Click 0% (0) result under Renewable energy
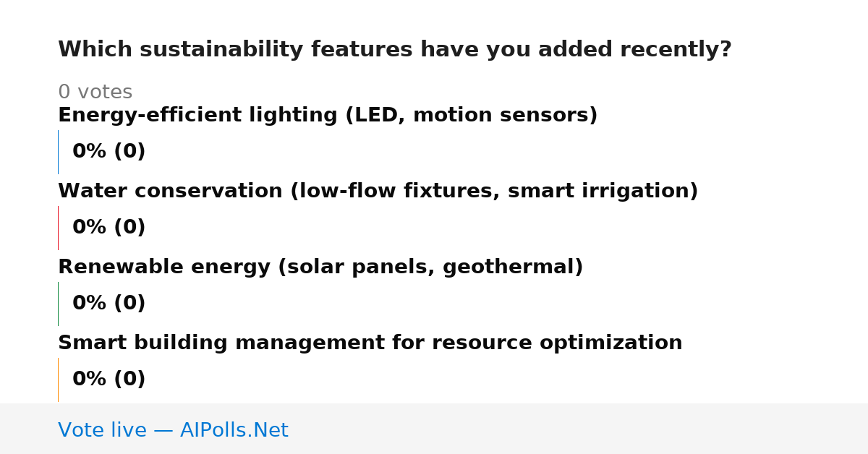Image resolution: width=868 pixels, height=454 pixels. pos(109,304)
